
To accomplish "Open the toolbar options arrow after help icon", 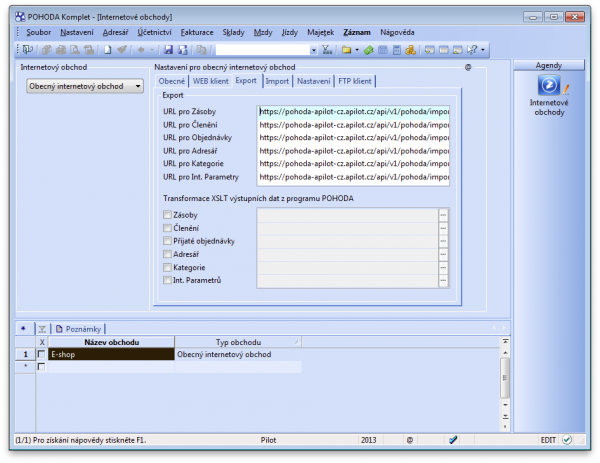I will (483, 50).
